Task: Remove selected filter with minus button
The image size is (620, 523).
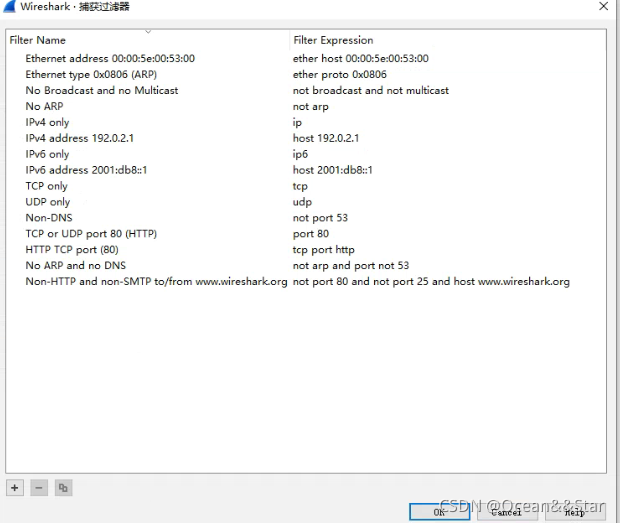Action: [x=39, y=488]
